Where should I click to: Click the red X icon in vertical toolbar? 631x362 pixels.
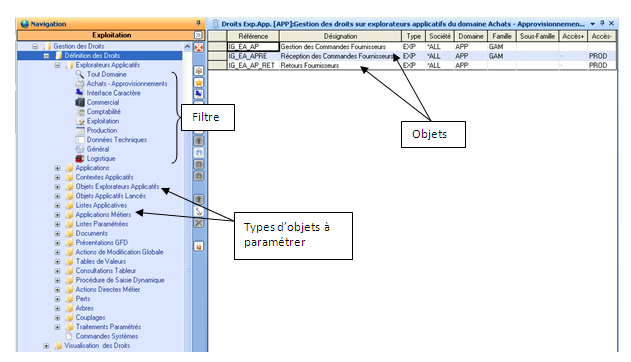198,48
